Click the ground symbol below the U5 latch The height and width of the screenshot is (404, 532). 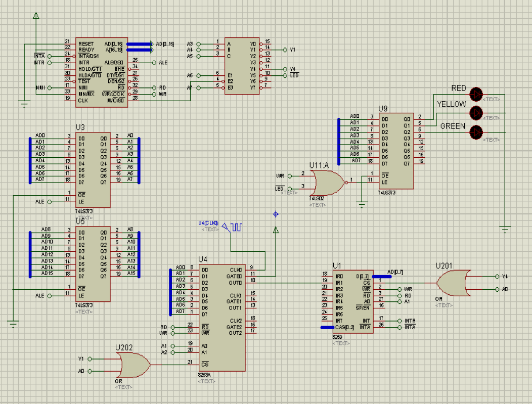[x=13, y=324]
